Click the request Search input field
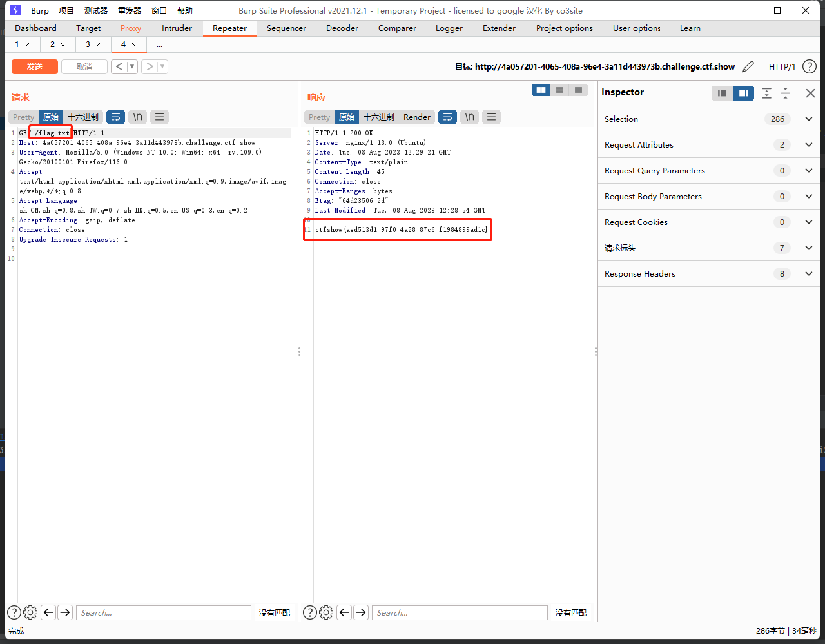Image resolution: width=825 pixels, height=644 pixels. [x=164, y=612]
